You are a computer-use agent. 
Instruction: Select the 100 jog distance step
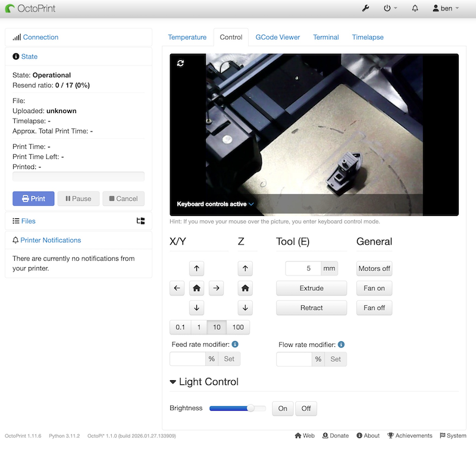click(238, 327)
